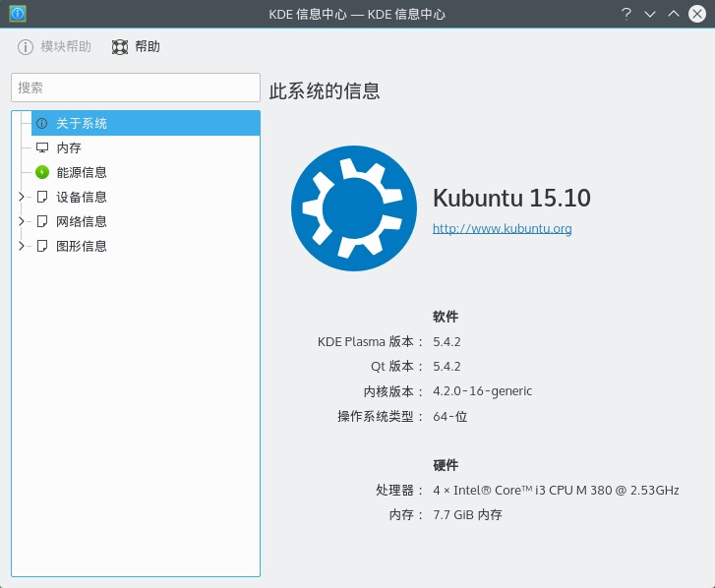Click the 内存 monitor icon
715x588 pixels.
[42, 148]
